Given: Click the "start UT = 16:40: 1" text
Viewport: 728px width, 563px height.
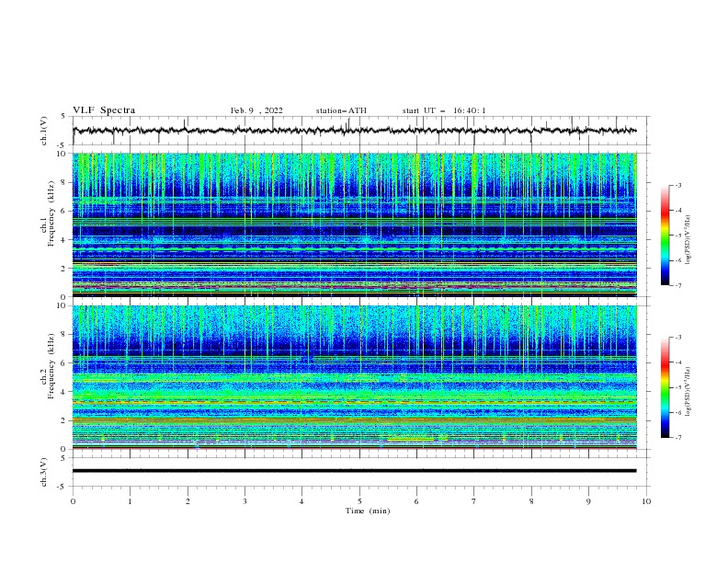Looking at the screenshot, I should click(444, 110).
